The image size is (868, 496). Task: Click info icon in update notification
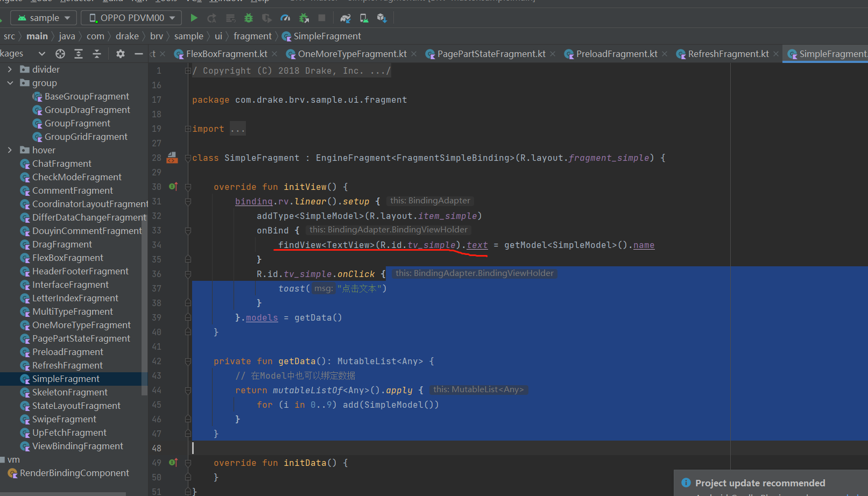click(686, 483)
